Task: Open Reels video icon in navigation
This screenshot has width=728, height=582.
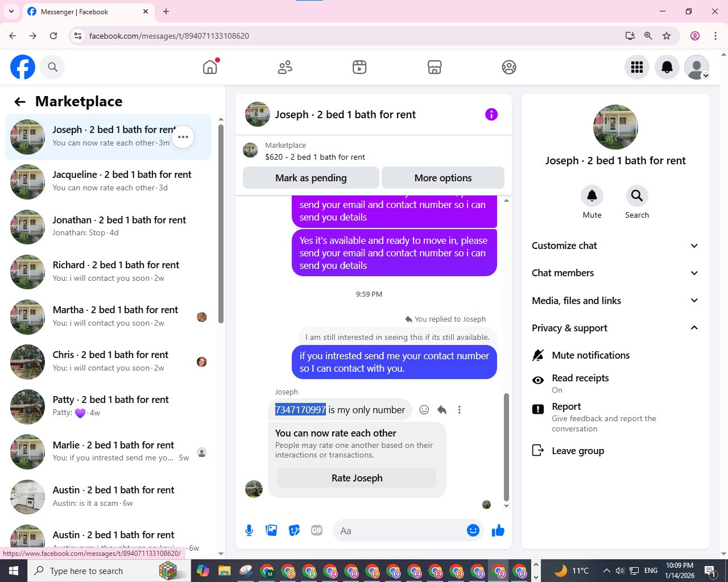Action: coord(359,67)
